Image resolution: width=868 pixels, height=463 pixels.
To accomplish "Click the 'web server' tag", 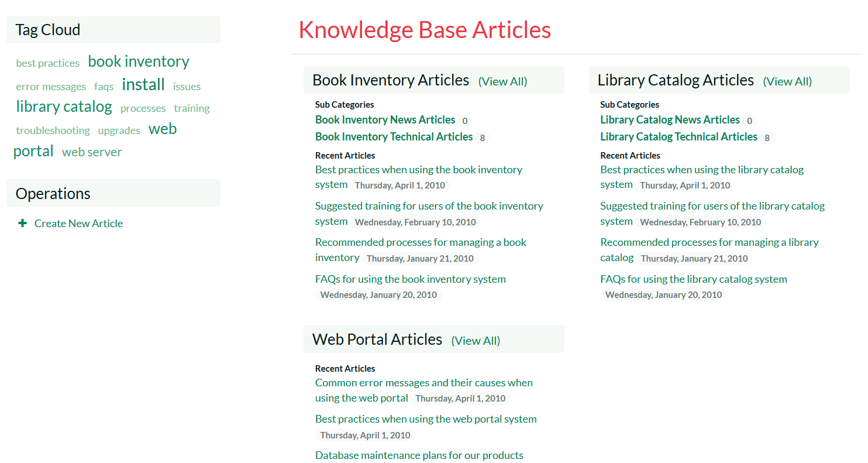I will click(x=92, y=152).
